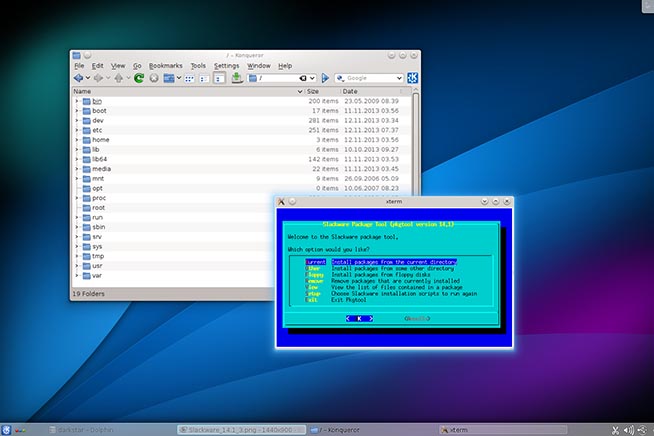Open the View menu

click(118, 66)
